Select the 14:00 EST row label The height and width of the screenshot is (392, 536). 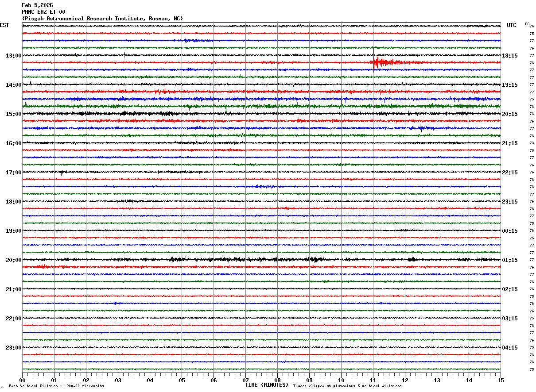pyautogui.click(x=13, y=85)
